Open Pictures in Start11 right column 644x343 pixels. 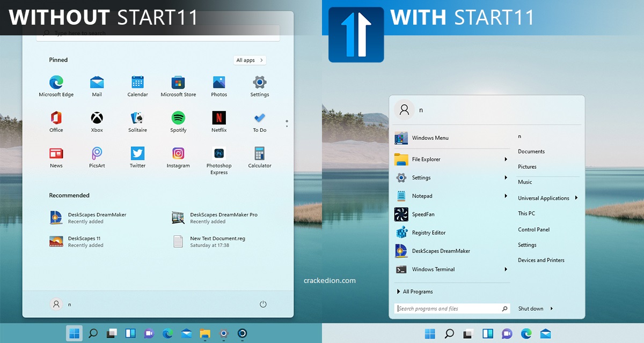pyautogui.click(x=527, y=167)
